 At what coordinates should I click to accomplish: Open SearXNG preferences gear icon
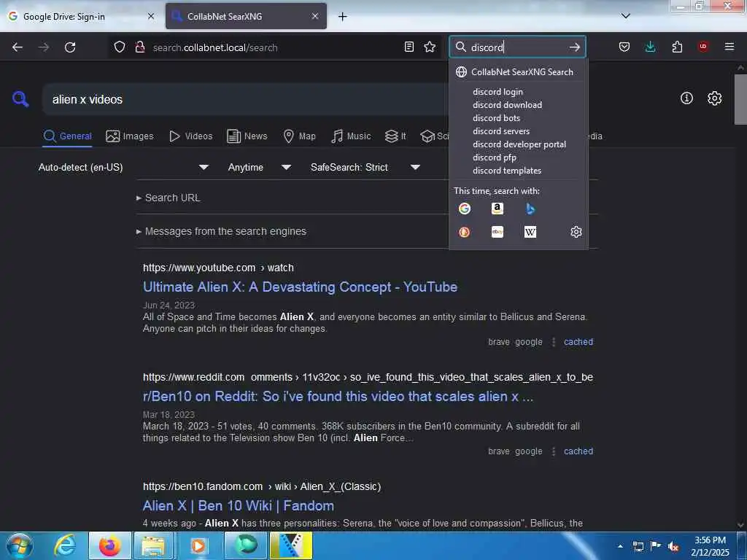[715, 98]
